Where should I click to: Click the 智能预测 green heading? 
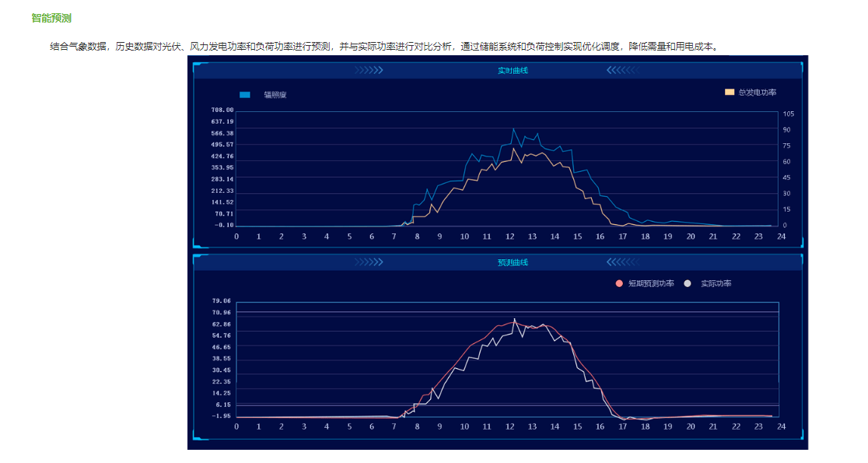point(51,18)
